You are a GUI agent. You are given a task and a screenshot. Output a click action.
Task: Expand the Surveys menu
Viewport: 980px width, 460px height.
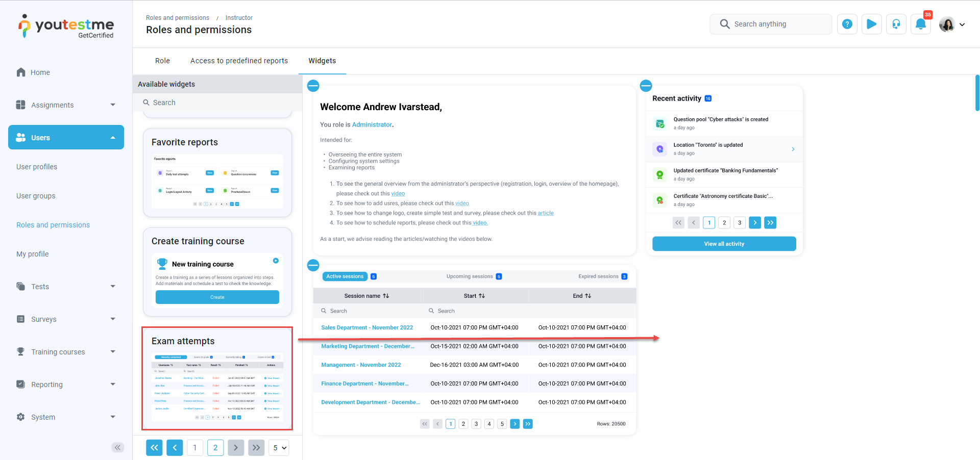(66, 319)
